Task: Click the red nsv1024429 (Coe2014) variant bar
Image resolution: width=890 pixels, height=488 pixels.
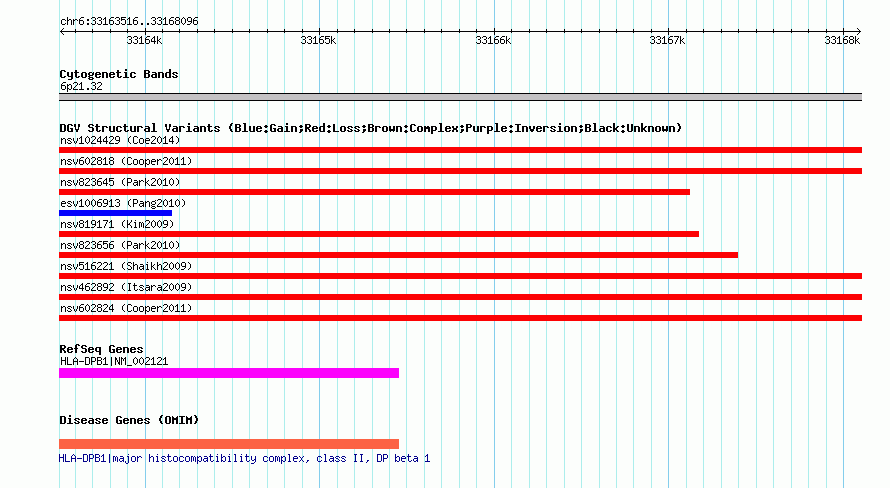Action: click(x=460, y=150)
